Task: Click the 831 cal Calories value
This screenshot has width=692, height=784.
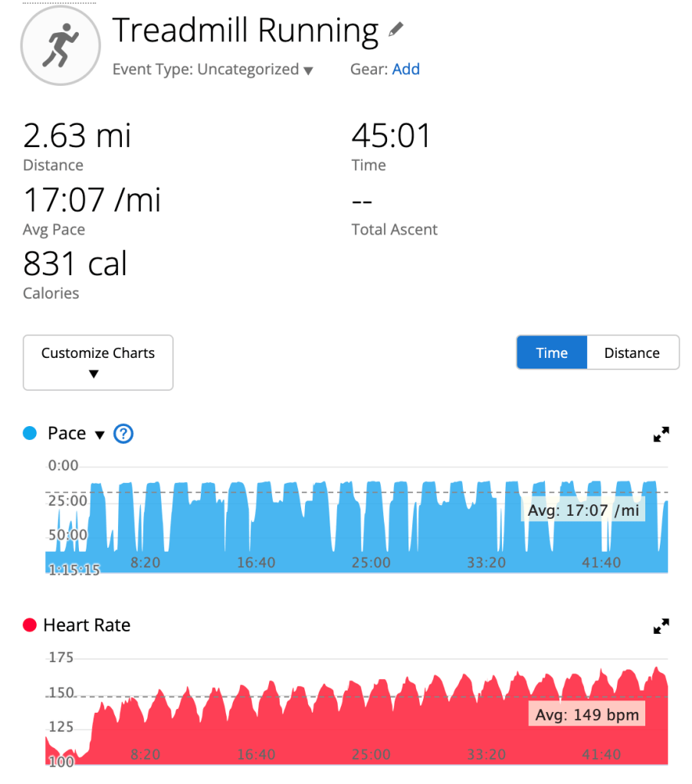Action: tap(75, 264)
